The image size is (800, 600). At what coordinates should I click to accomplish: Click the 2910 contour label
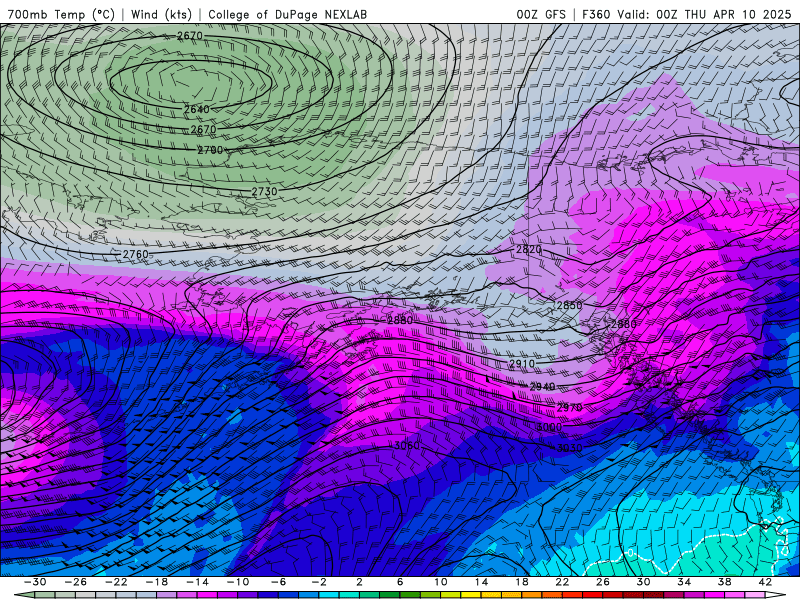tap(522, 363)
